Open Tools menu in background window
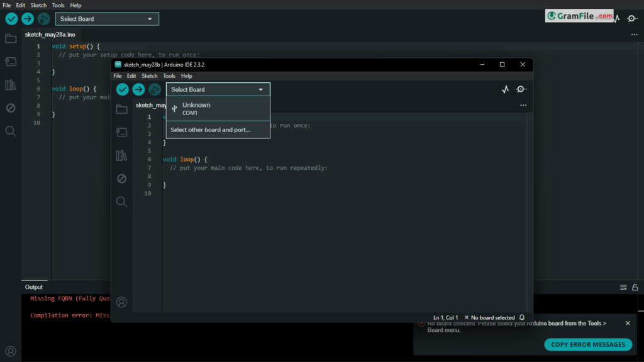 point(58,5)
